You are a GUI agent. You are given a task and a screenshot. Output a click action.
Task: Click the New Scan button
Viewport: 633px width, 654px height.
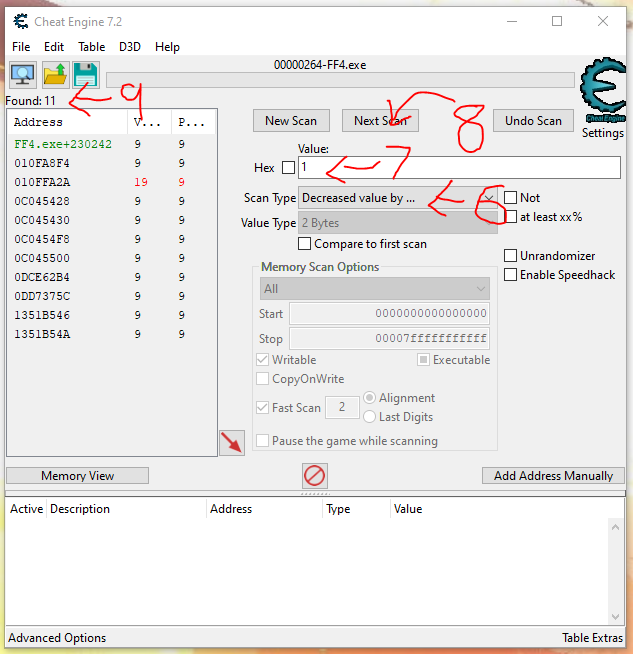point(291,121)
